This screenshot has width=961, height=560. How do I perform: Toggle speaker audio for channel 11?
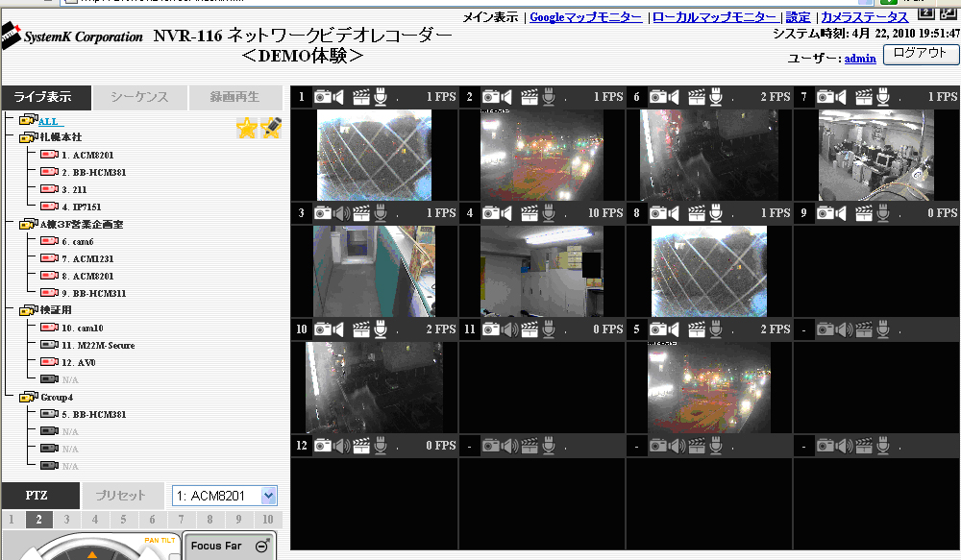click(510, 329)
